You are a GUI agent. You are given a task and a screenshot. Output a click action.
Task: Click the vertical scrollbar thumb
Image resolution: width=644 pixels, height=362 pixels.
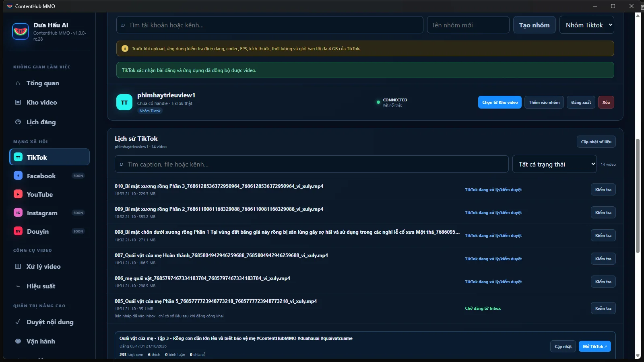638,195
